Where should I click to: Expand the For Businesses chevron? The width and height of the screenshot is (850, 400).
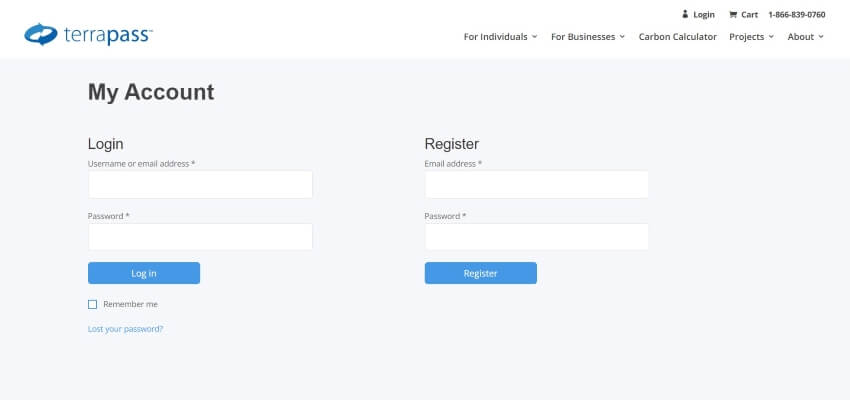click(x=622, y=37)
